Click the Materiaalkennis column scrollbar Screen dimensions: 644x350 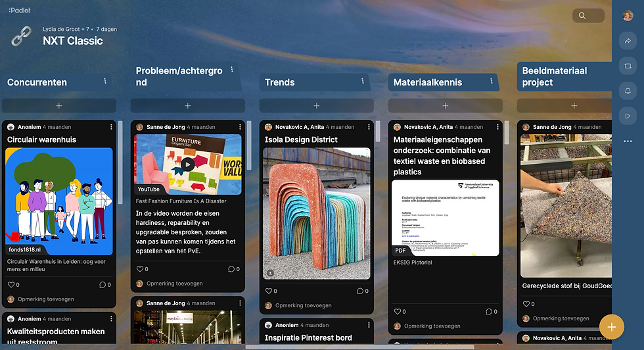pos(507,132)
